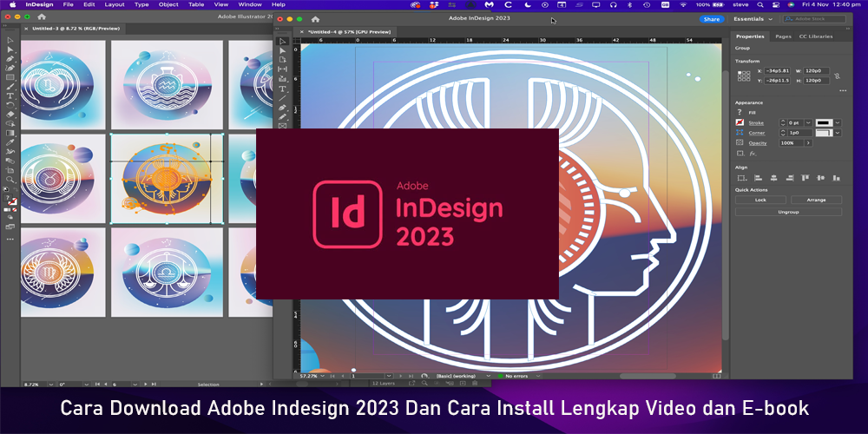The width and height of the screenshot is (868, 434).
Task: Open Align To options dropdown
Action: pos(742,178)
